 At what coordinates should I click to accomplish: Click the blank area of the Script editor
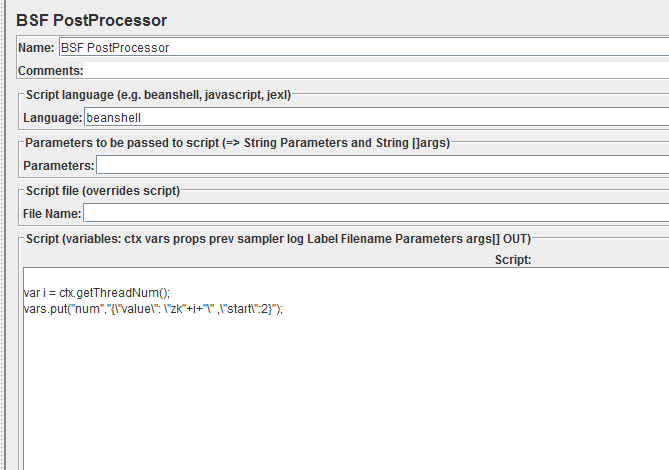(x=346, y=384)
